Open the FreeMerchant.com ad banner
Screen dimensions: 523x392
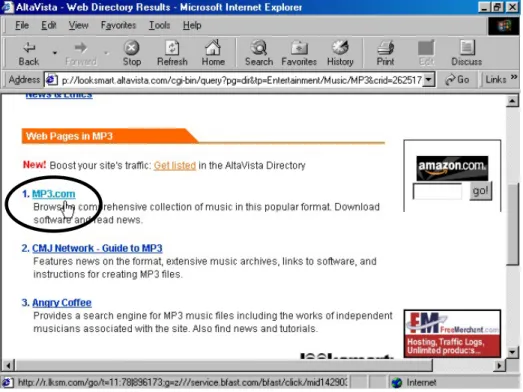point(452,333)
